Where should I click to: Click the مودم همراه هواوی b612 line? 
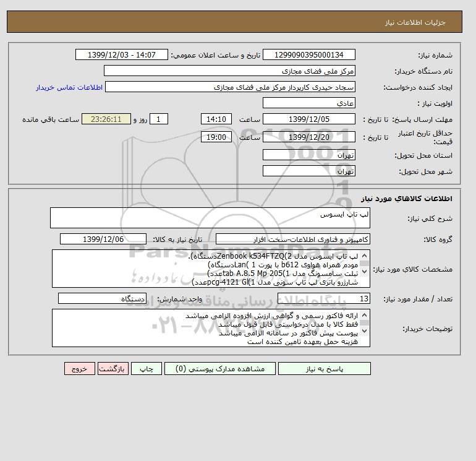pos(283,265)
